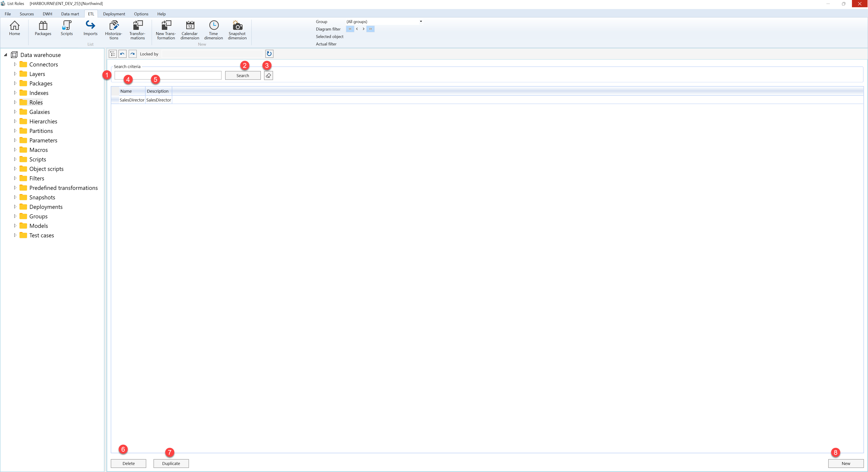This screenshot has width=868, height=472.
Task: Expand the Roles folder
Action: (15, 102)
